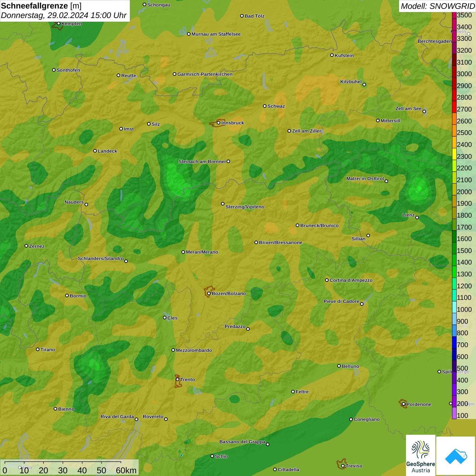
Task: Click the Kufstein location marker
Action: coord(332,55)
